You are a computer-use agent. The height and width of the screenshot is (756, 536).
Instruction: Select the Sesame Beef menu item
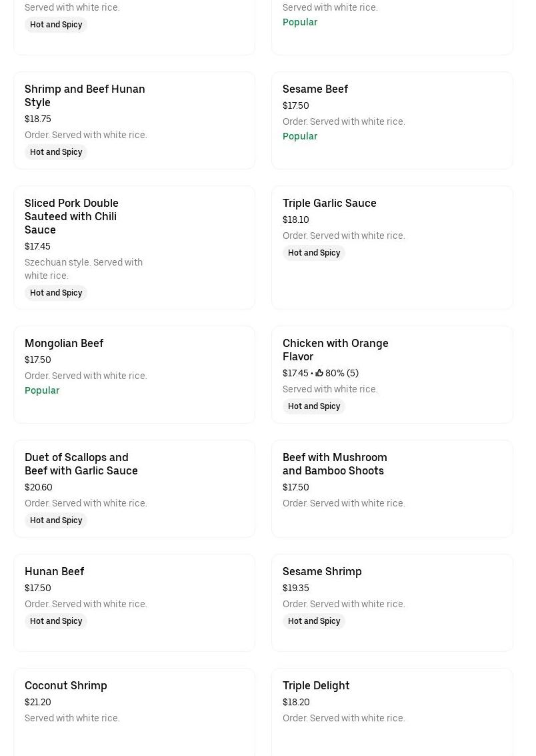pyautogui.click(x=315, y=89)
